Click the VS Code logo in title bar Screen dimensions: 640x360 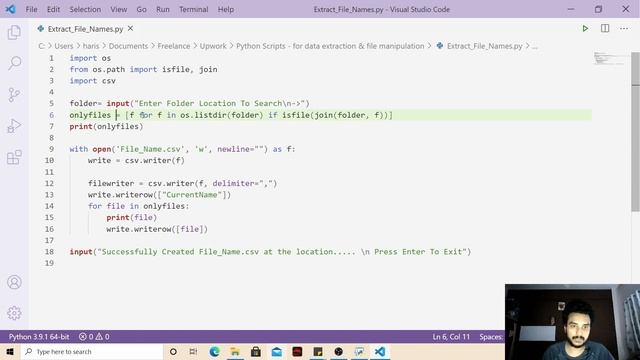pyautogui.click(x=11, y=9)
